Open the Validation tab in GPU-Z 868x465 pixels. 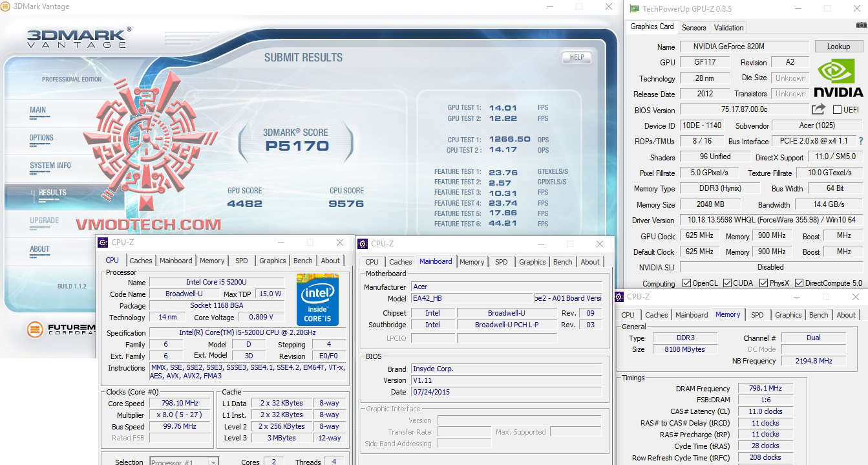pyautogui.click(x=728, y=27)
